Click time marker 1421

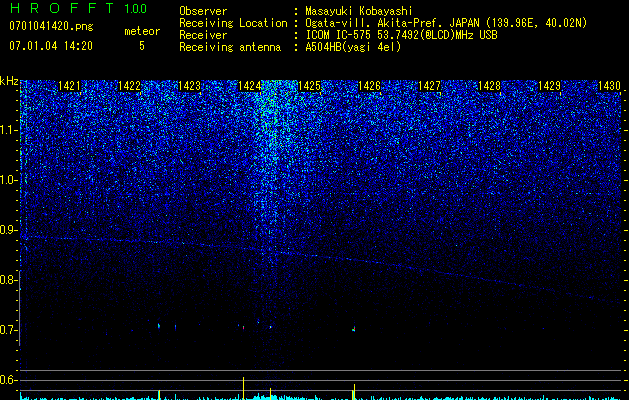69,86
